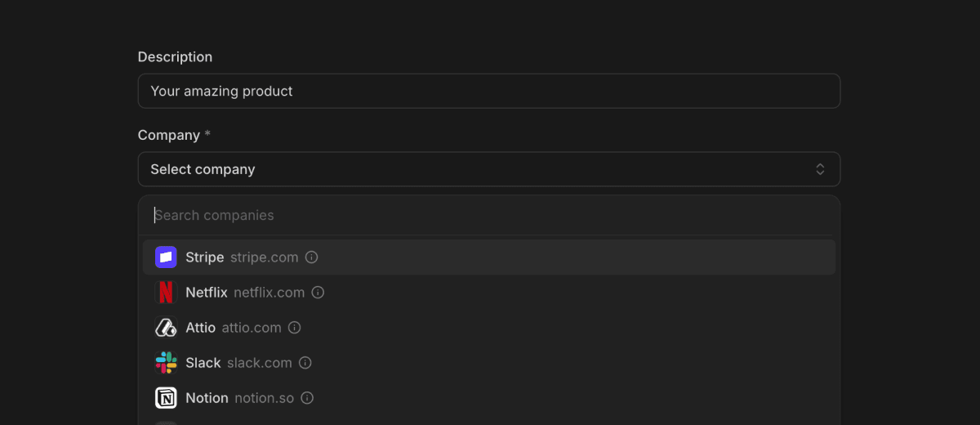The width and height of the screenshot is (980, 425).
Task: Select the Netflix option
Action: coord(206,293)
